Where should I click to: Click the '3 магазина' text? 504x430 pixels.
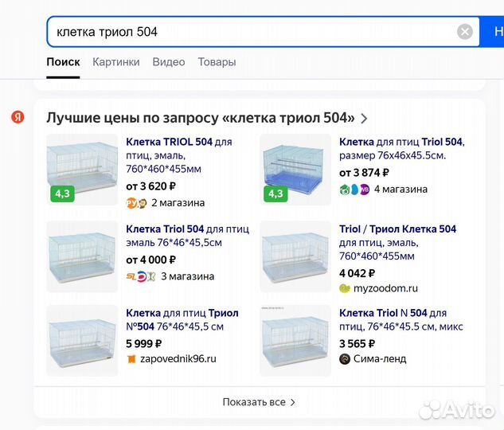188,276
